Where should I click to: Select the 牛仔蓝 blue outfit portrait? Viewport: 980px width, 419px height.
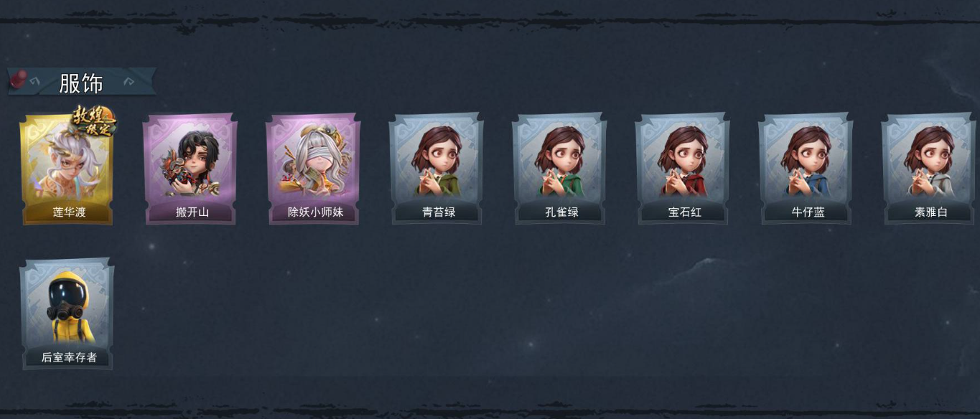pos(806,169)
